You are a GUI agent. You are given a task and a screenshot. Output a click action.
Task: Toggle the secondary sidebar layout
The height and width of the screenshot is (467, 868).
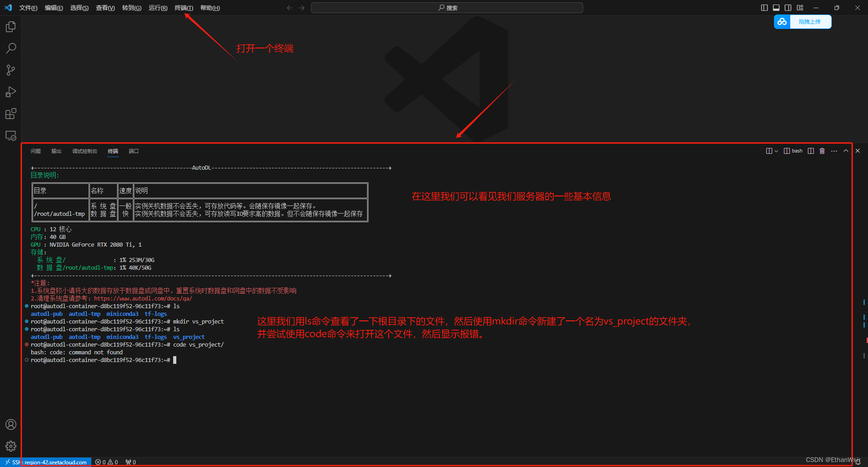click(788, 8)
